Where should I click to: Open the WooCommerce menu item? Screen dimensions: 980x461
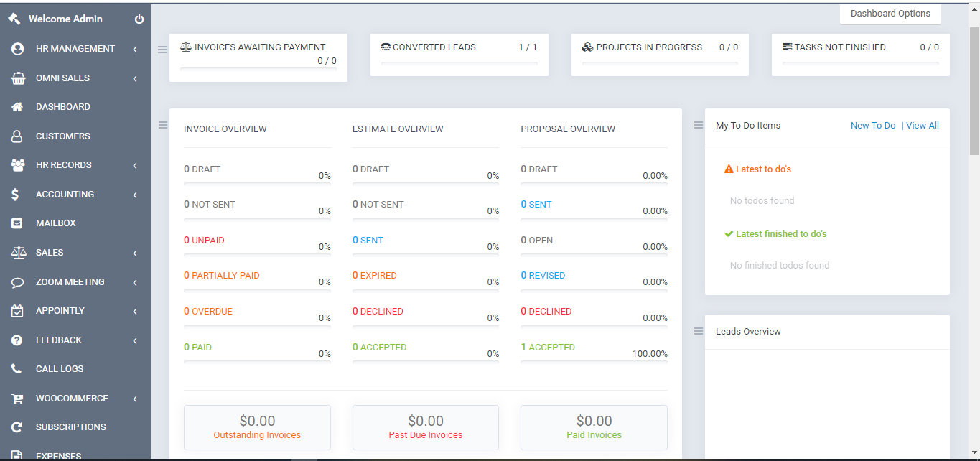tap(72, 399)
